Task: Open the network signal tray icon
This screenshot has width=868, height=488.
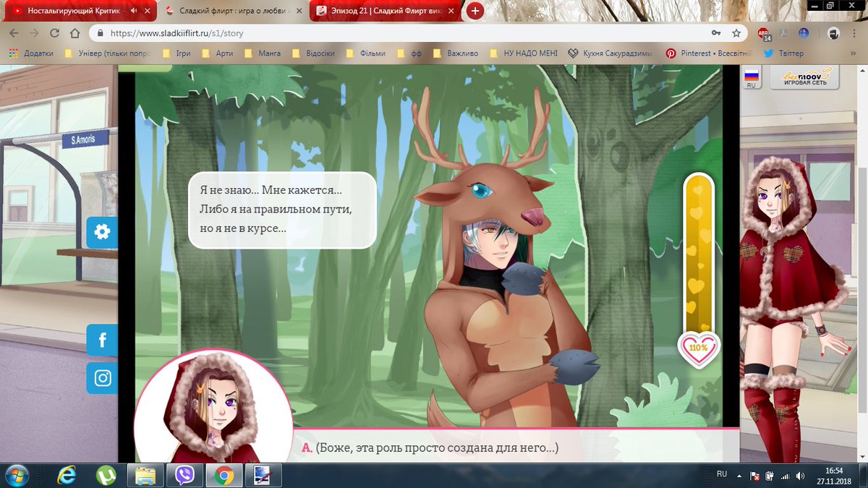Action: (x=785, y=475)
